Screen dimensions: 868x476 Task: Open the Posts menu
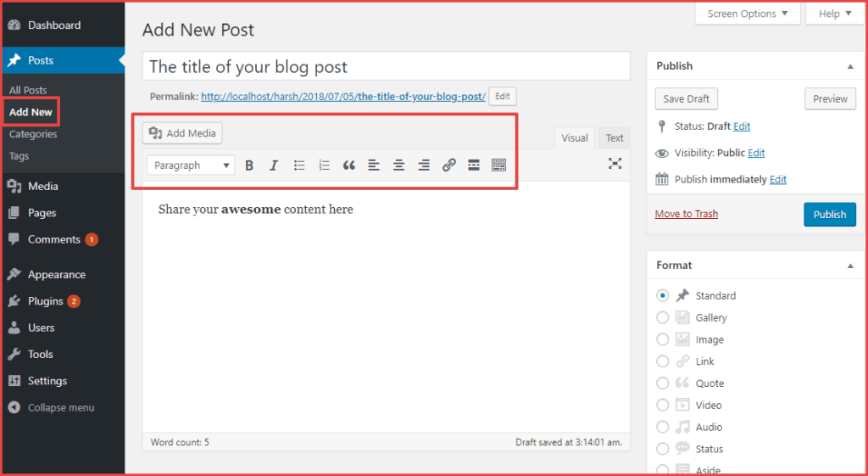click(62, 60)
